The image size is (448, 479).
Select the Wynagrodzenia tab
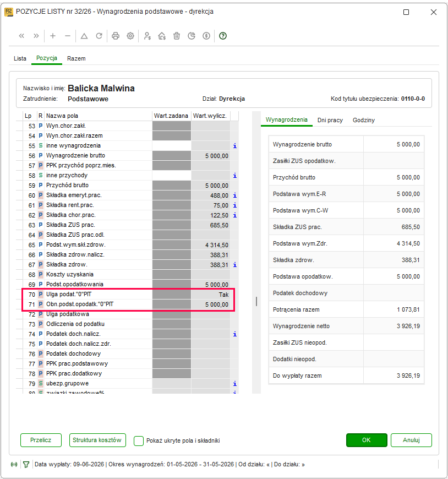point(286,120)
